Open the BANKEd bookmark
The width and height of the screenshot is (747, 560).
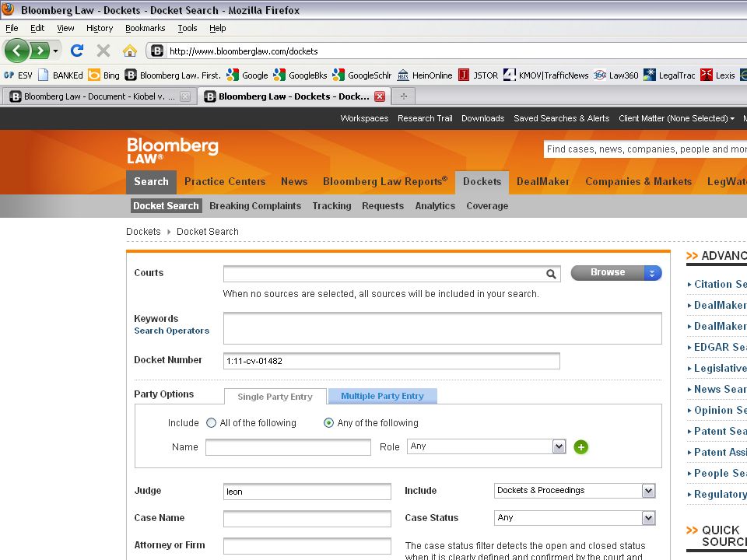click(61, 75)
